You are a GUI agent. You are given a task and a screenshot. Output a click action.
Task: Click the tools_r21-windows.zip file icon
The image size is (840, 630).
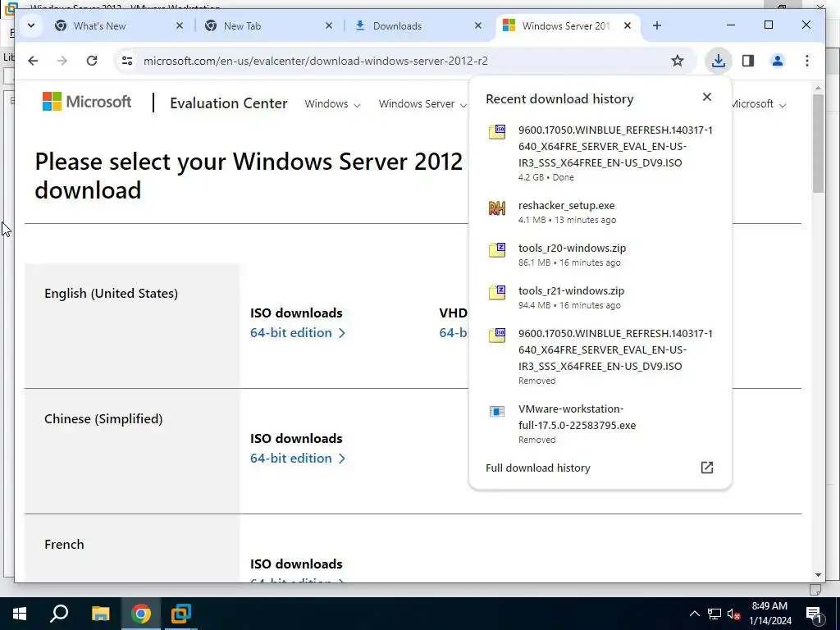tap(496, 292)
